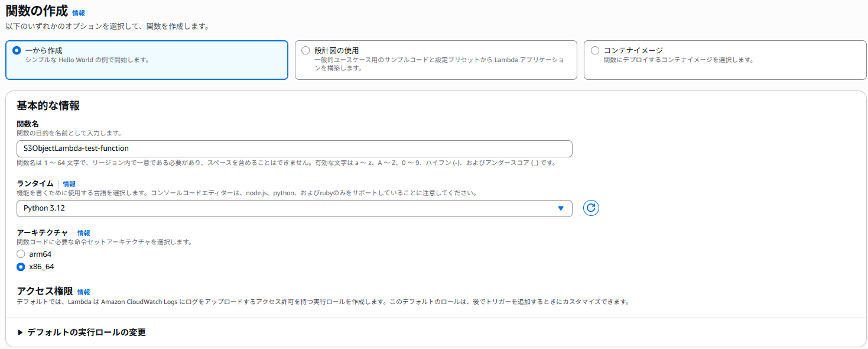Open 情報 link next to ランタイム
This screenshot has width=868, height=349.
click(69, 184)
